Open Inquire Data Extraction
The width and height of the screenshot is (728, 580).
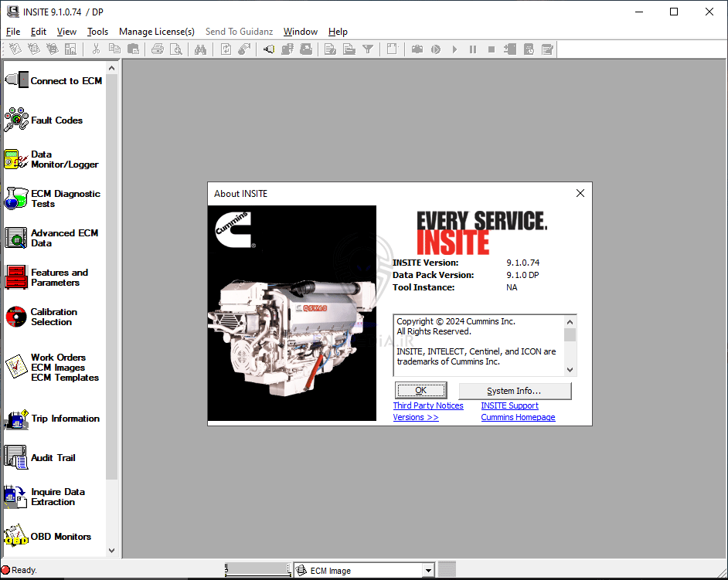point(45,497)
